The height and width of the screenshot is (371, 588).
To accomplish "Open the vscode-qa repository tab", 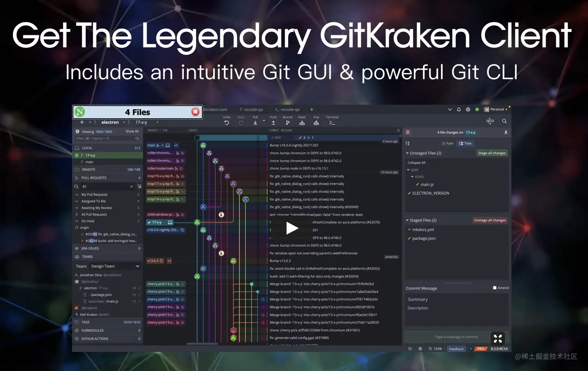I will point(251,110).
